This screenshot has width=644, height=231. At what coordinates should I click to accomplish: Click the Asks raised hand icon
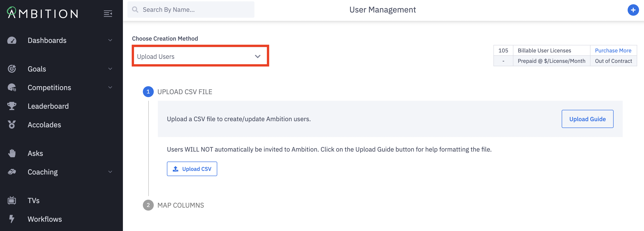tap(12, 153)
